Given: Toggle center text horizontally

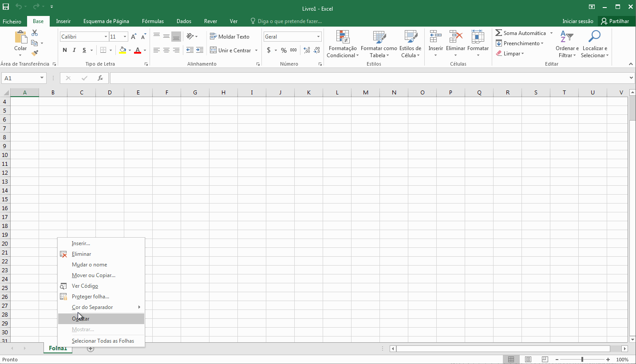Looking at the screenshot, I should click(x=166, y=50).
